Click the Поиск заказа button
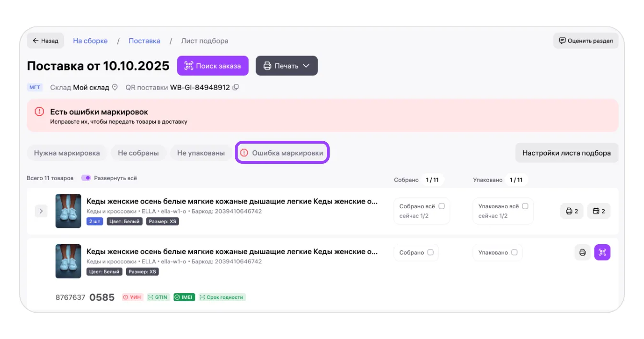The height and width of the screenshot is (339, 644). click(213, 66)
